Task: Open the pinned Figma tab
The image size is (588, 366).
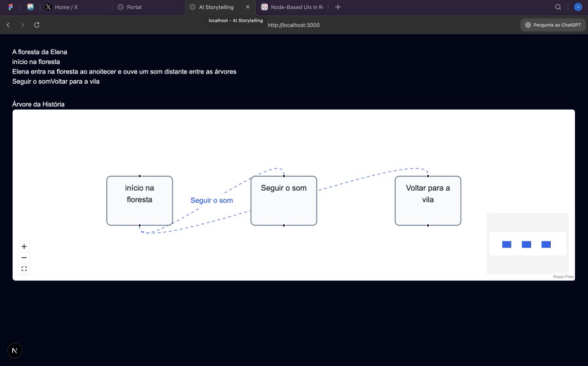Action: click(x=11, y=7)
